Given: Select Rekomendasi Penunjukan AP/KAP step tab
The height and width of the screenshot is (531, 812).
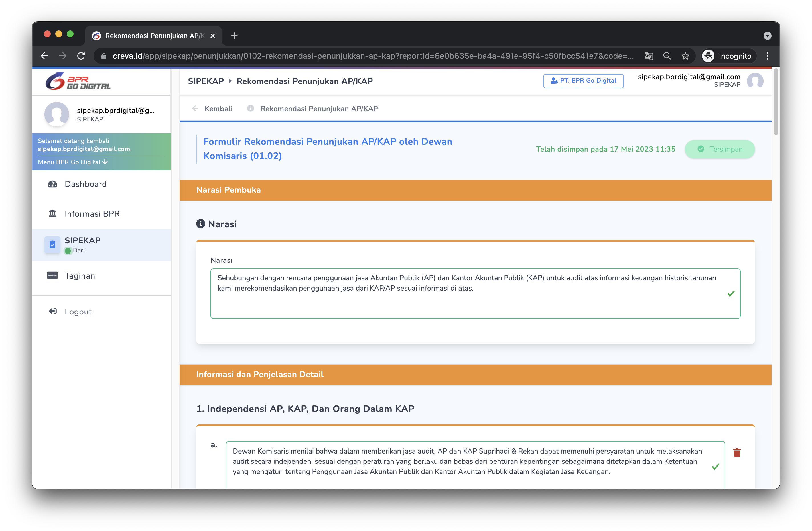Looking at the screenshot, I should coord(312,109).
